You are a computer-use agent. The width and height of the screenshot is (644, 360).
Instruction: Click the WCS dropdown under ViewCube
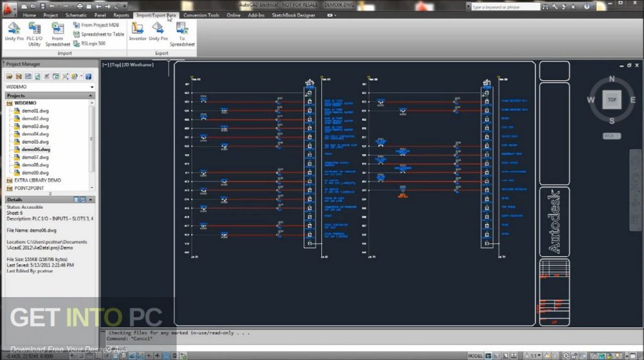click(611, 136)
